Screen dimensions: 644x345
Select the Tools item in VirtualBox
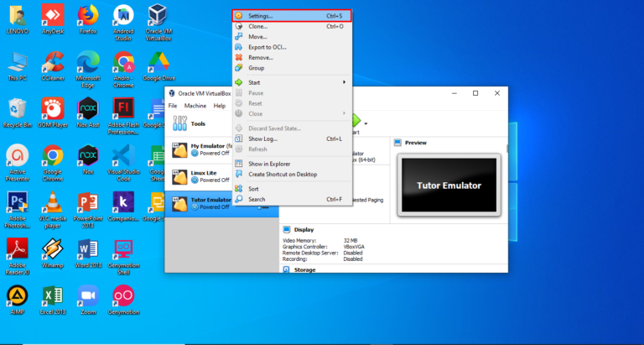(199, 123)
